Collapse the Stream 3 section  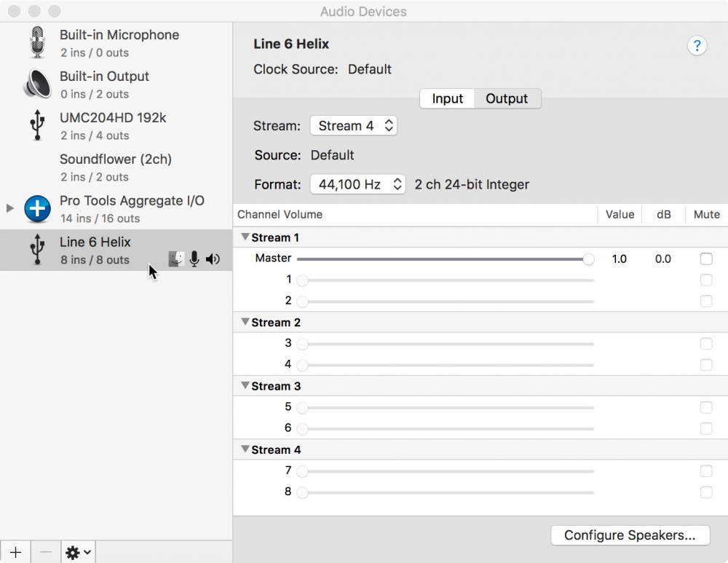tap(245, 385)
